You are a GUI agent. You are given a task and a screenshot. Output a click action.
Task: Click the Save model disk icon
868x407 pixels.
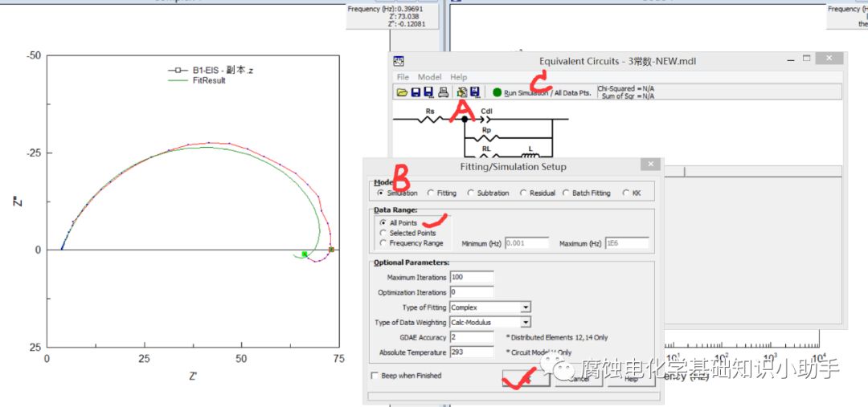coord(415,93)
